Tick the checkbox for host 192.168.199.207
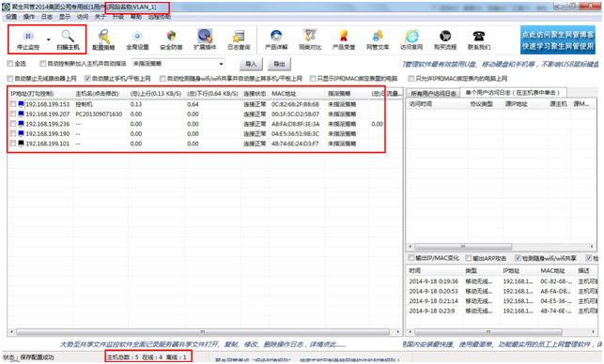The image size is (604, 364). click(x=13, y=114)
